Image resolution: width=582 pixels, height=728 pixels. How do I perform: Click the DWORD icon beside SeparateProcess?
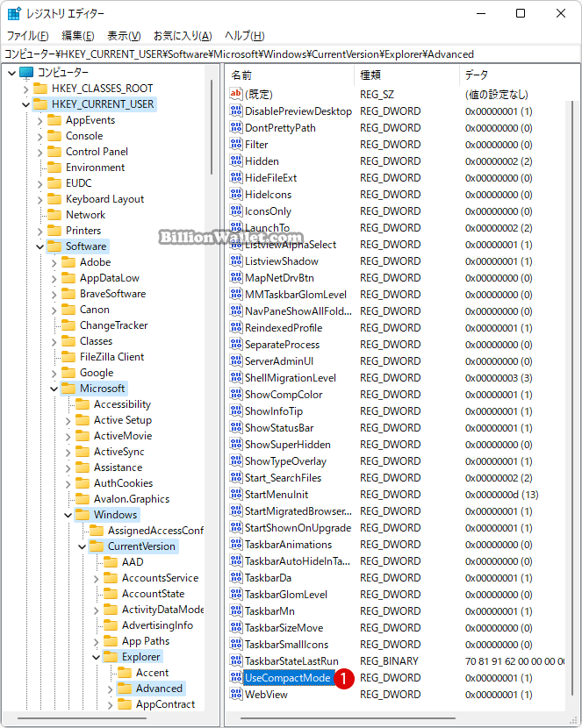coord(236,344)
